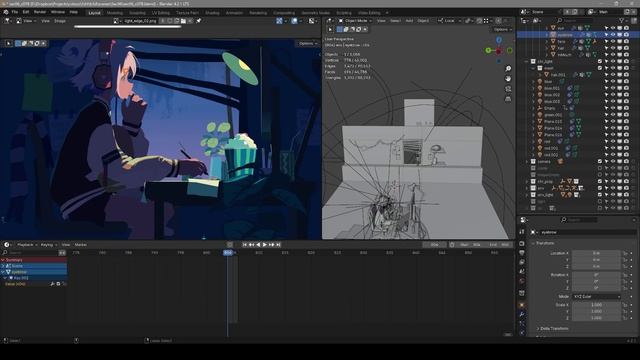This screenshot has width=640, height=360.
Task: Click the red X axis gizmo ball
Action: 499,51
